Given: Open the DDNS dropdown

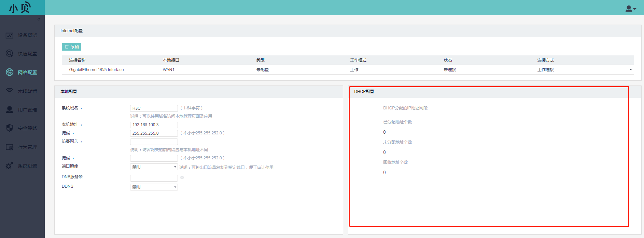Looking at the screenshot, I should tap(154, 187).
